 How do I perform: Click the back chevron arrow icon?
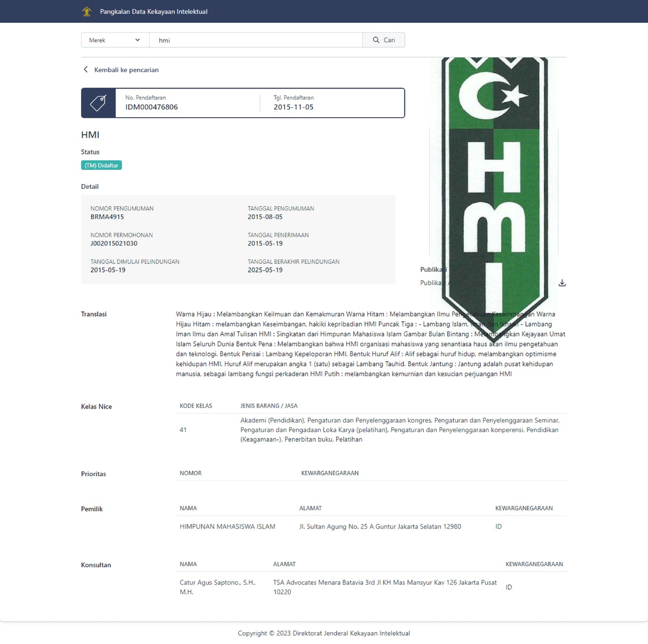[x=85, y=70]
